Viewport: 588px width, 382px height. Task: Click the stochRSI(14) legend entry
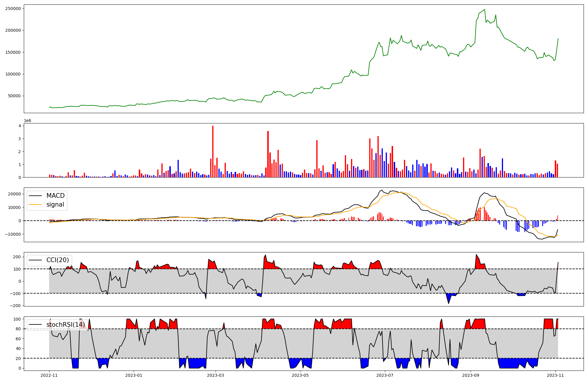(65, 324)
